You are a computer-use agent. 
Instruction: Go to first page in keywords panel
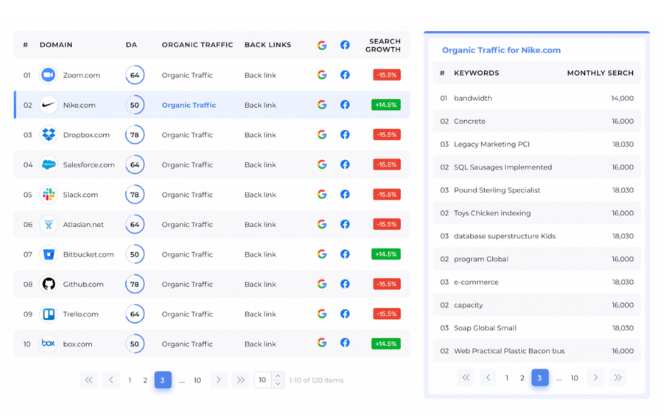[x=466, y=377]
